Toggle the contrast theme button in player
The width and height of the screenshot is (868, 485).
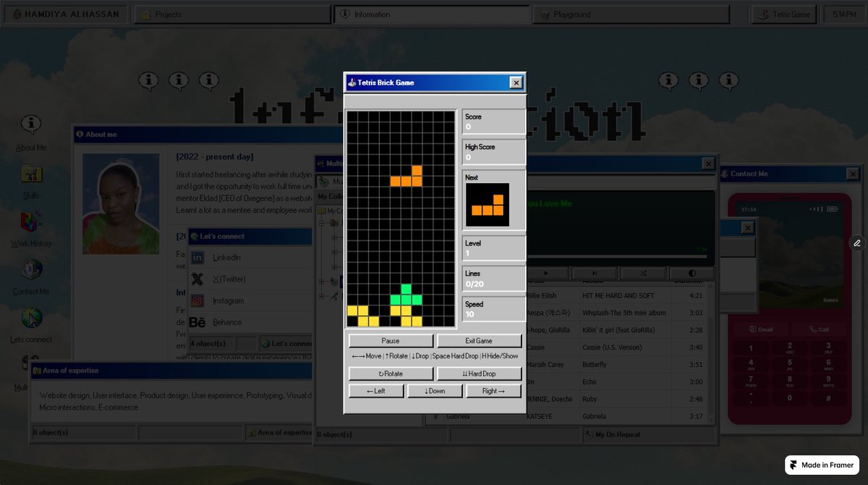tap(692, 274)
